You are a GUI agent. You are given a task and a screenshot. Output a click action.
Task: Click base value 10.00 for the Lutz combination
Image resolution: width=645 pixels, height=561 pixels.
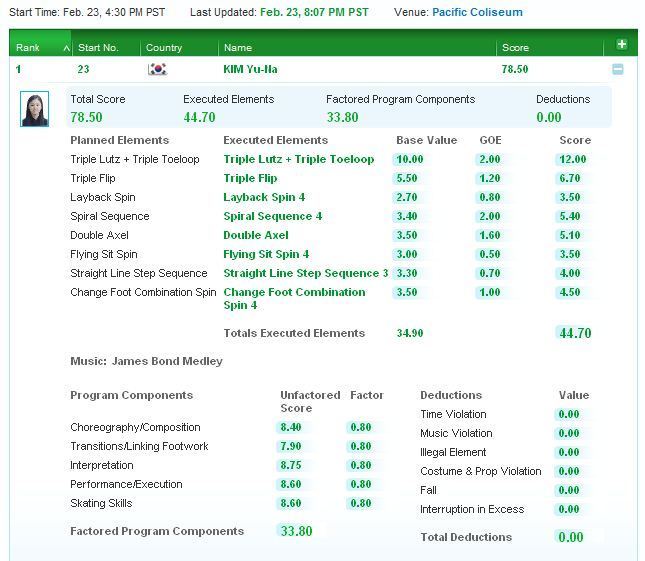410,159
